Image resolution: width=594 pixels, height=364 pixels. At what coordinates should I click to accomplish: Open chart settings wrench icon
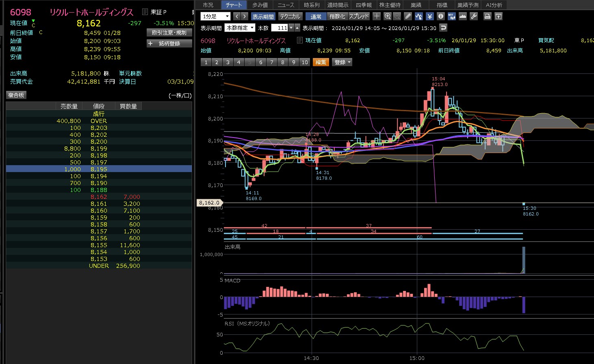474,16
